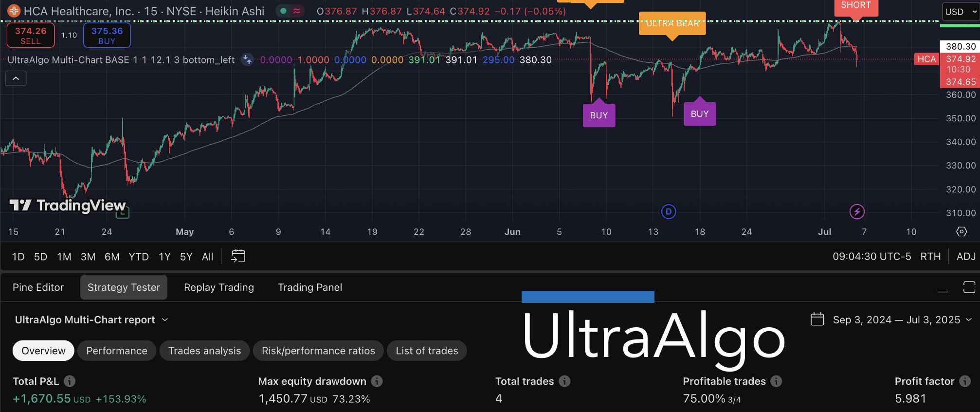Click the date range calendar icon

[817, 319]
